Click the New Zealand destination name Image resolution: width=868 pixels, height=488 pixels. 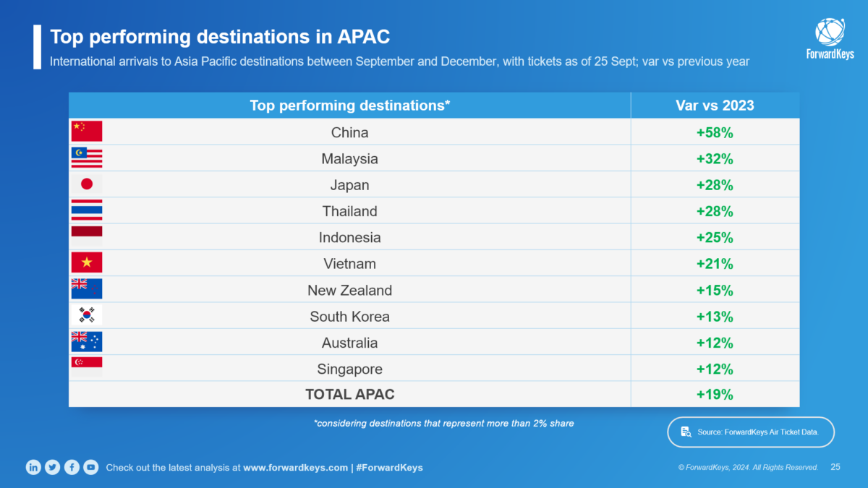coord(350,290)
